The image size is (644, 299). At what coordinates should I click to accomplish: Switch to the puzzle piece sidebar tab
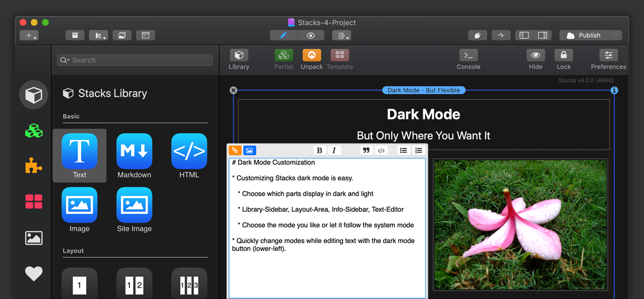34,166
